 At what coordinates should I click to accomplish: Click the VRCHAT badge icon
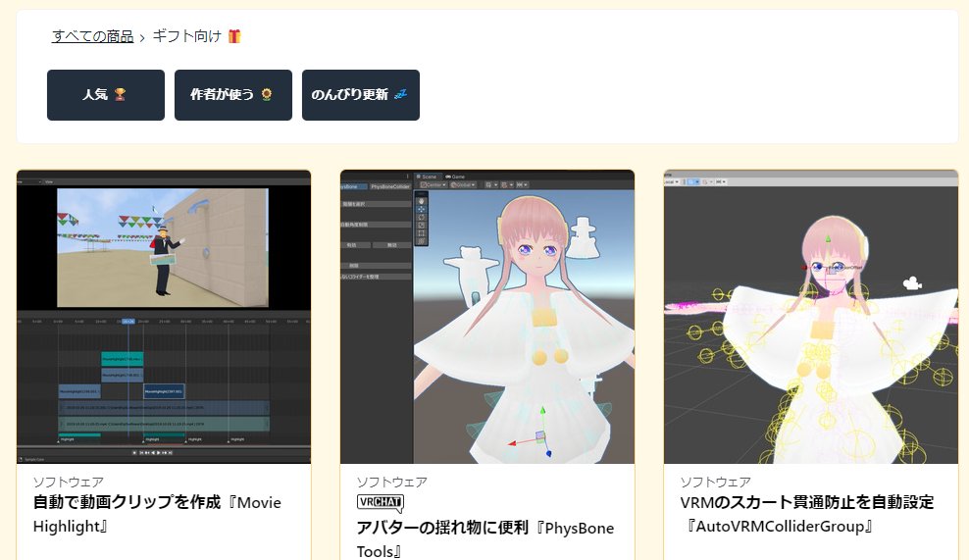pos(381,503)
